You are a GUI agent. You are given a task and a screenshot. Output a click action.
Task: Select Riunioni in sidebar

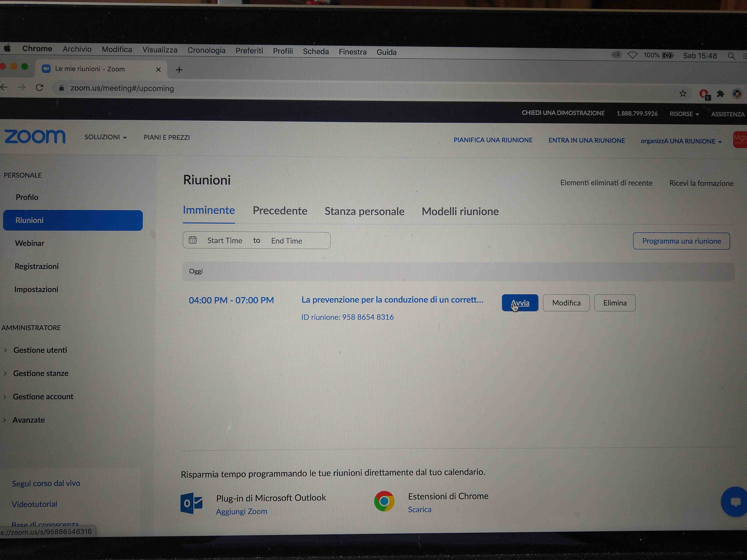[x=73, y=220]
